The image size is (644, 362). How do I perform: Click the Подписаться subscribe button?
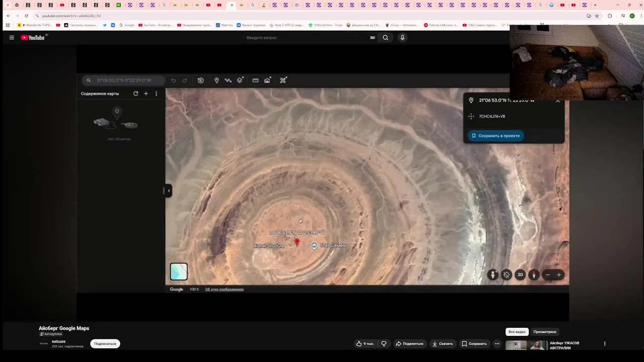pos(105,344)
